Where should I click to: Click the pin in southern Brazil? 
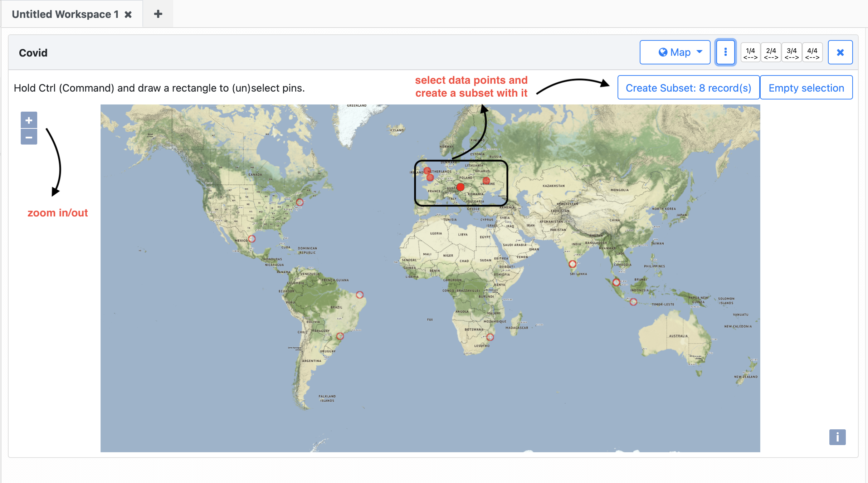pos(340,336)
